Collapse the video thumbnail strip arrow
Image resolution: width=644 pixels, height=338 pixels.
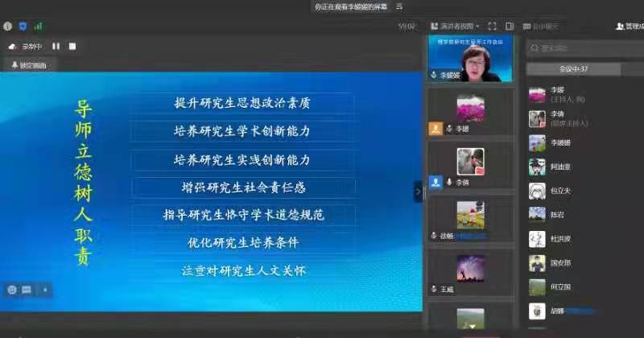[x=418, y=192]
